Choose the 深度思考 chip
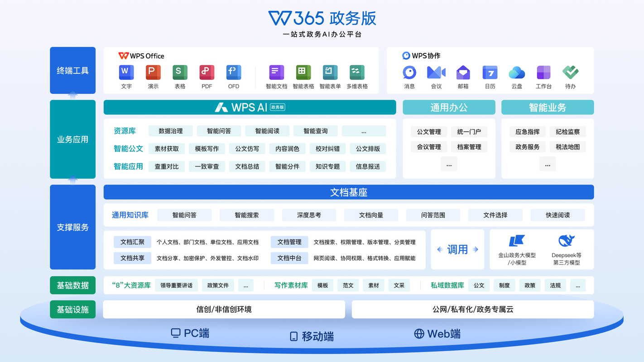Viewport: 644px width, 362px height. coord(309,215)
